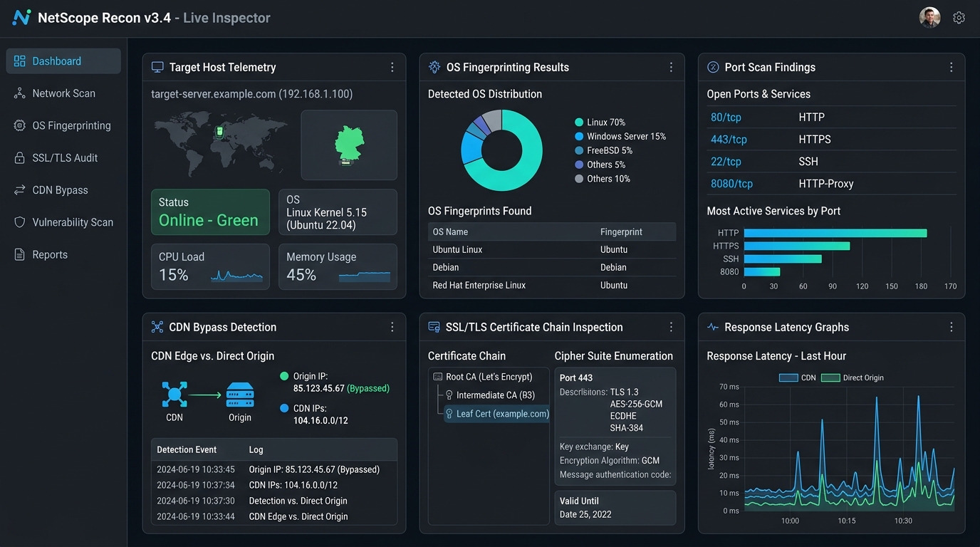Image resolution: width=980 pixels, height=547 pixels.
Task: Click the Windows Server 15% legend entry
Action: [620, 137]
